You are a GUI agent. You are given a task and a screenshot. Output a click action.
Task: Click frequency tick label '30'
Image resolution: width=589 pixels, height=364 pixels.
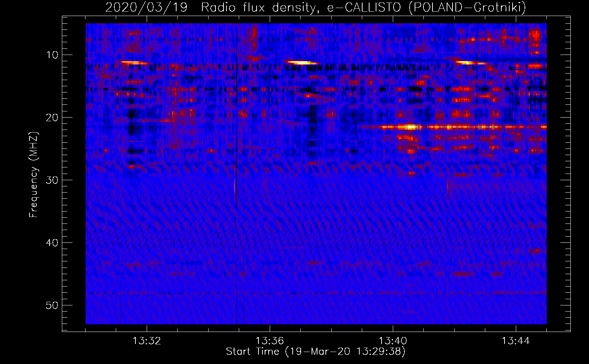52,180
